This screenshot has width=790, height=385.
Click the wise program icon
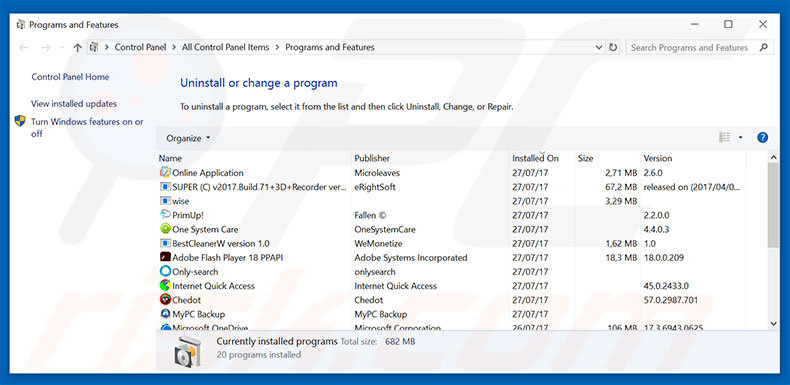click(165, 201)
